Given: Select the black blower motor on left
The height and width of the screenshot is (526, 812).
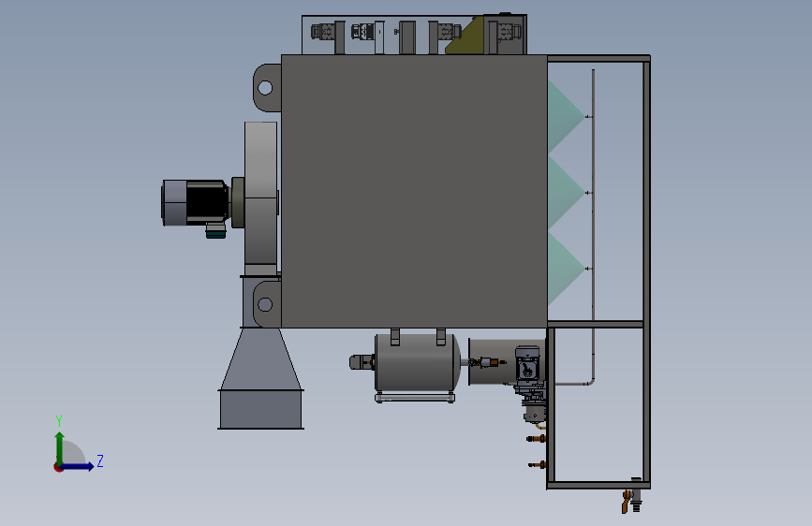Looking at the screenshot, I should 196,202.
